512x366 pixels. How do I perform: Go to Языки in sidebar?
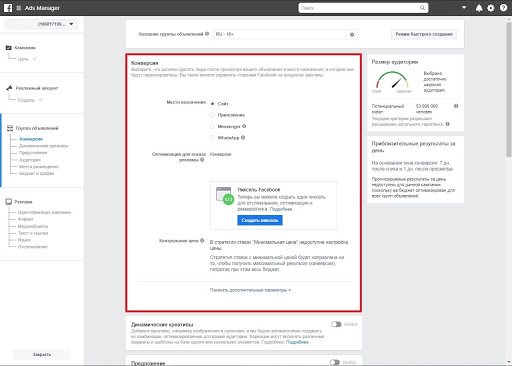24,240
